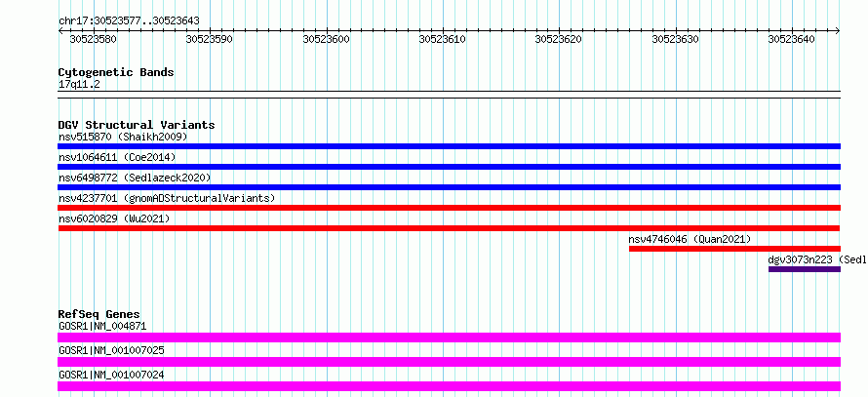The height and width of the screenshot is (397, 868).
Task: Click the GOSR1|NM_004871 label
Action: pyautogui.click(x=102, y=326)
